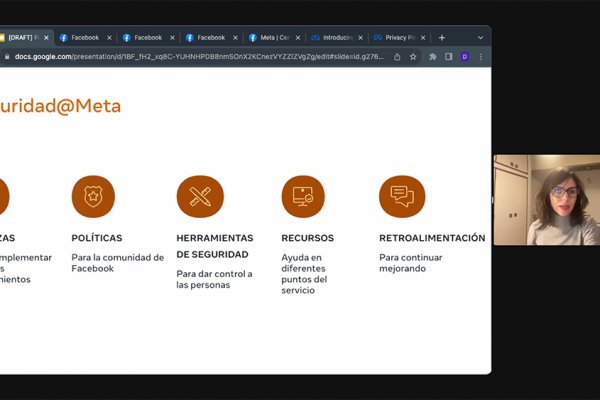Click the Introducing tab Meta logo favicon

click(x=315, y=38)
